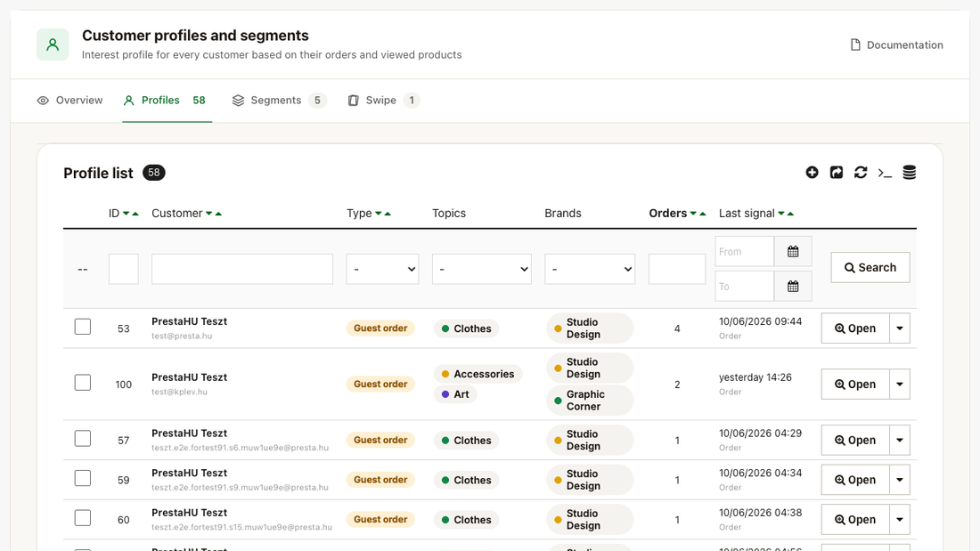The height and width of the screenshot is (551, 980).
Task: Sort ID column descending
Action: click(x=127, y=214)
